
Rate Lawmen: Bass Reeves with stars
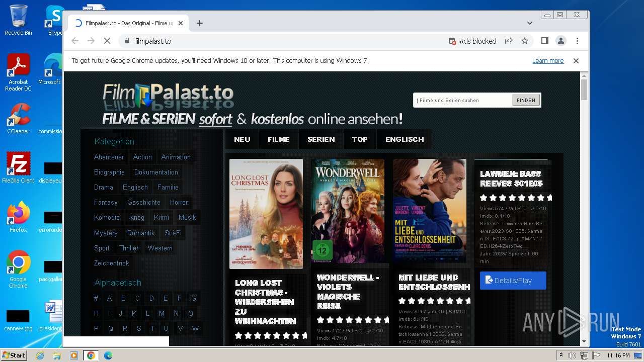pyautogui.click(x=516, y=198)
